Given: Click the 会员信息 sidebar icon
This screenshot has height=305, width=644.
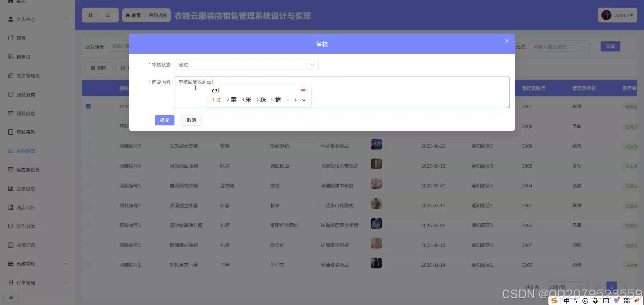Looking at the screenshot, I should 11,188.
